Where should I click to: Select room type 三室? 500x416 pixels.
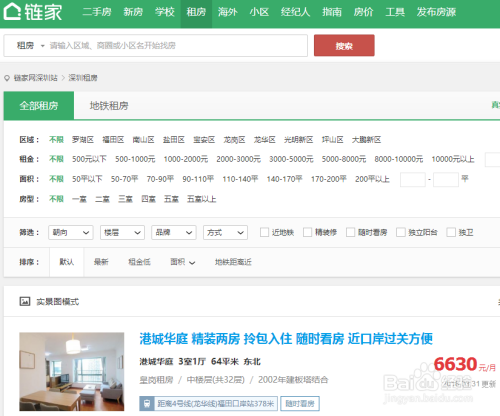click(x=125, y=199)
